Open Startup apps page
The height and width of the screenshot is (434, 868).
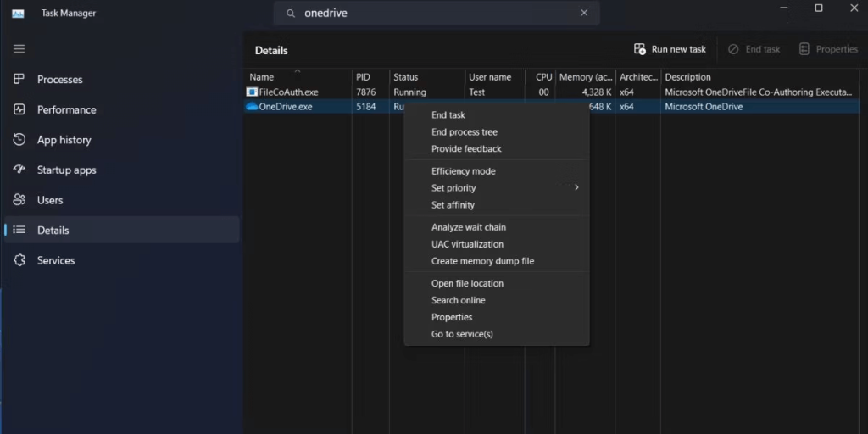click(122, 170)
